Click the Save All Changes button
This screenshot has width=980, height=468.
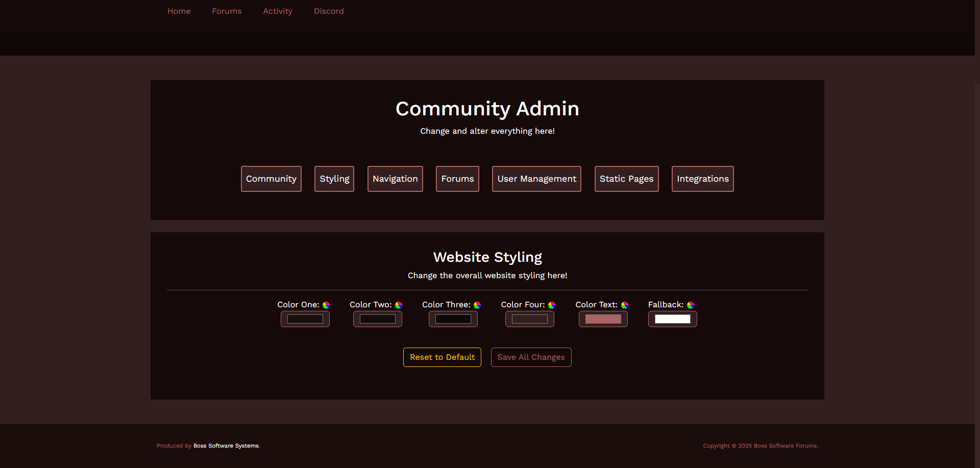tap(531, 357)
